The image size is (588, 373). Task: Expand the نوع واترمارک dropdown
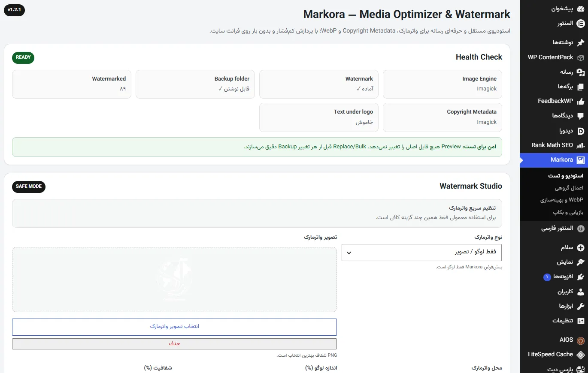(421, 253)
